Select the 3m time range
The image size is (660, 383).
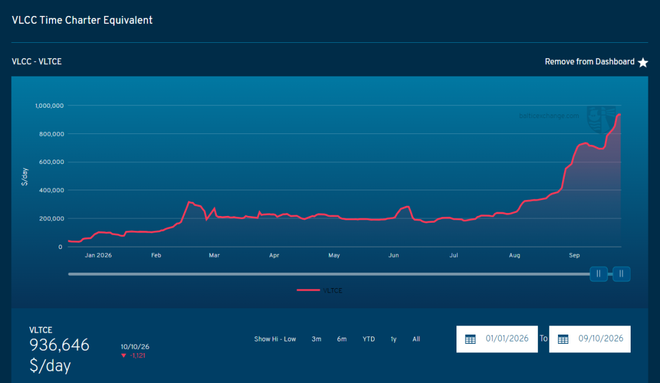tap(316, 339)
